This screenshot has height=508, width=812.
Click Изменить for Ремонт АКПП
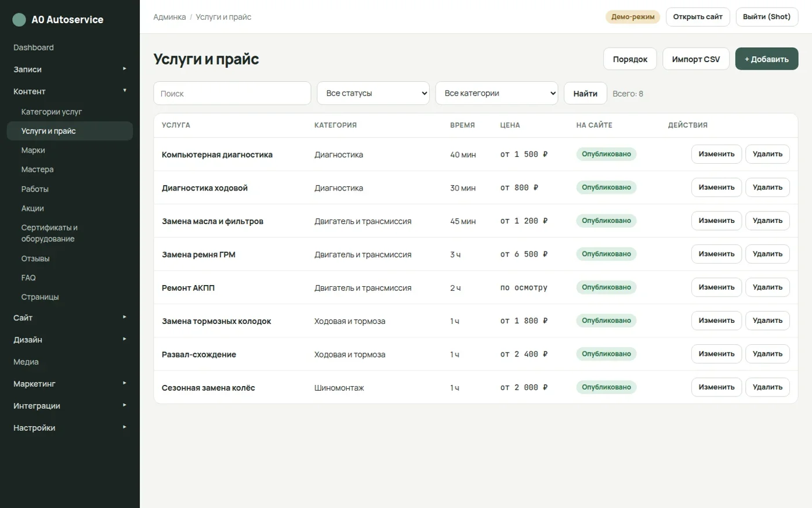[716, 287]
